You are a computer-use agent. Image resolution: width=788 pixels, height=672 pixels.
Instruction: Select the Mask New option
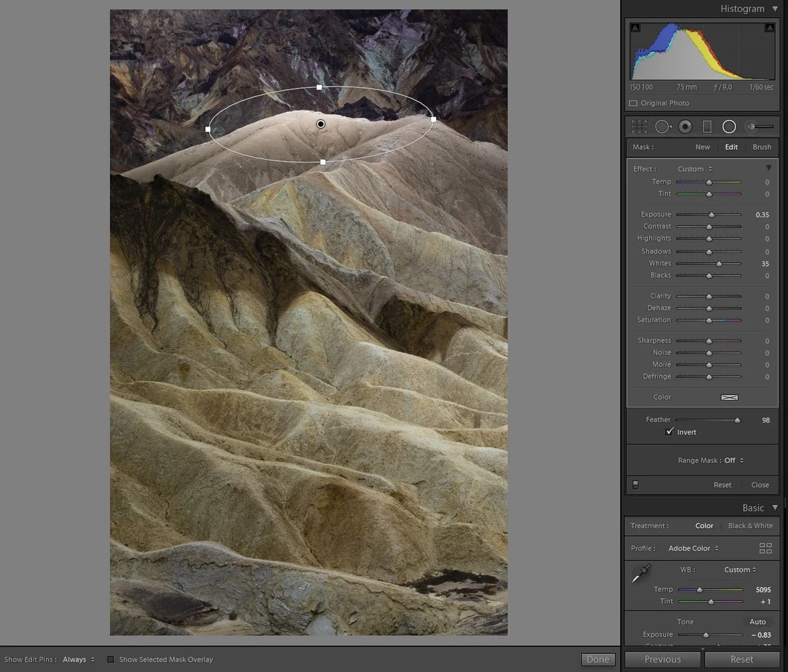click(x=703, y=147)
